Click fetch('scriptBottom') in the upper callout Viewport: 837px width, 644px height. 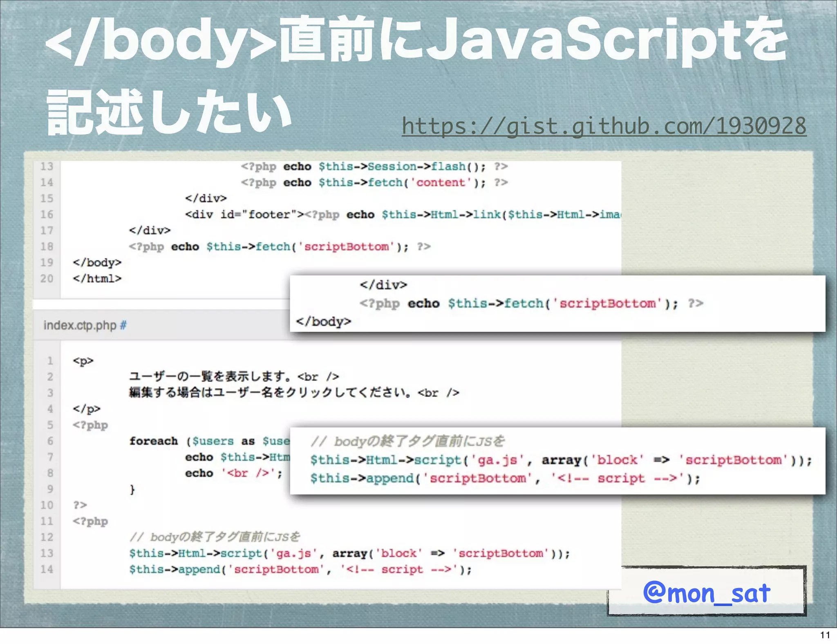click(531, 304)
